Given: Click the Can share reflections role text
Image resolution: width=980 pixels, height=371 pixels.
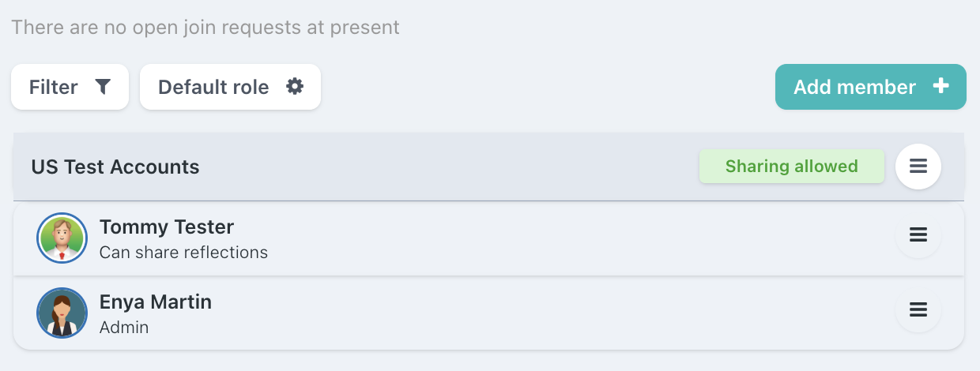Looking at the screenshot, I should pos(183,253).
